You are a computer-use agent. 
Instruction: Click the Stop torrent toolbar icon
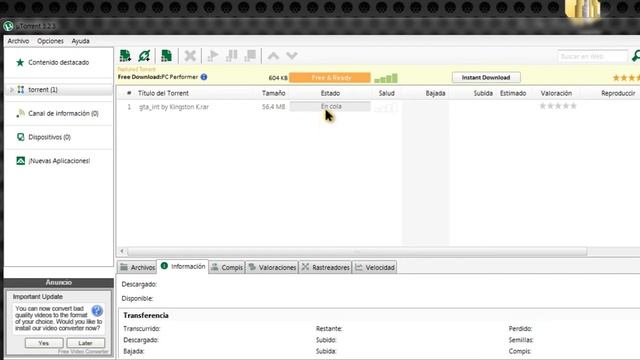[250, 56]
